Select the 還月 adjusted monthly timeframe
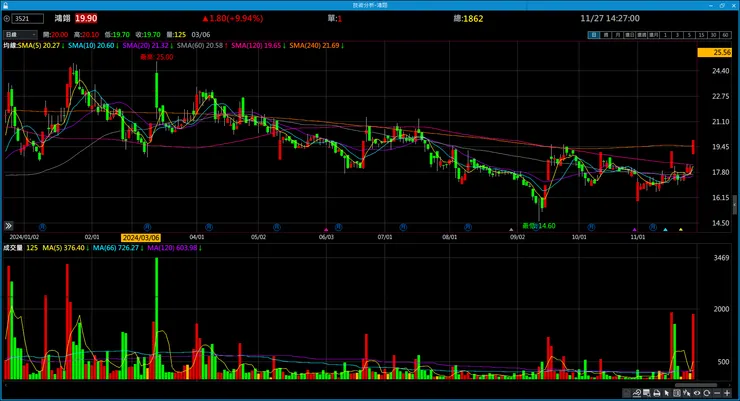This screenshot has height=401, width=740. click(654, 35)
